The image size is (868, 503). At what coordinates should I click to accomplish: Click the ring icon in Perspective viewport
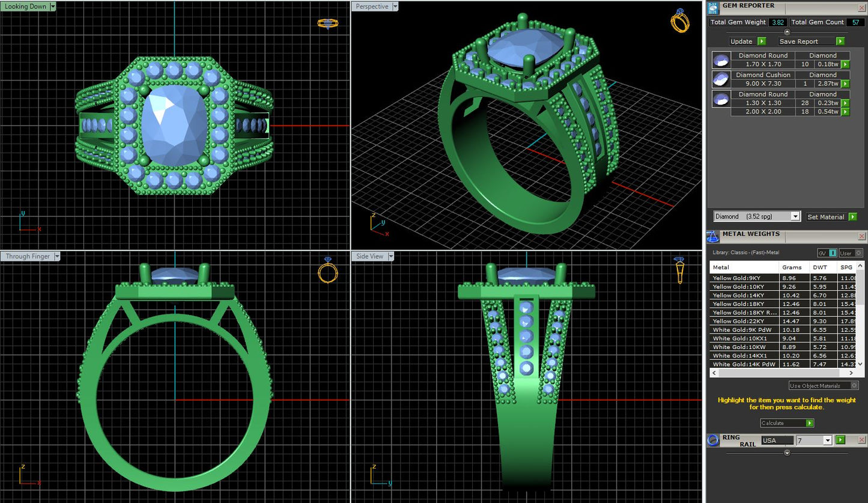point(680,22)
